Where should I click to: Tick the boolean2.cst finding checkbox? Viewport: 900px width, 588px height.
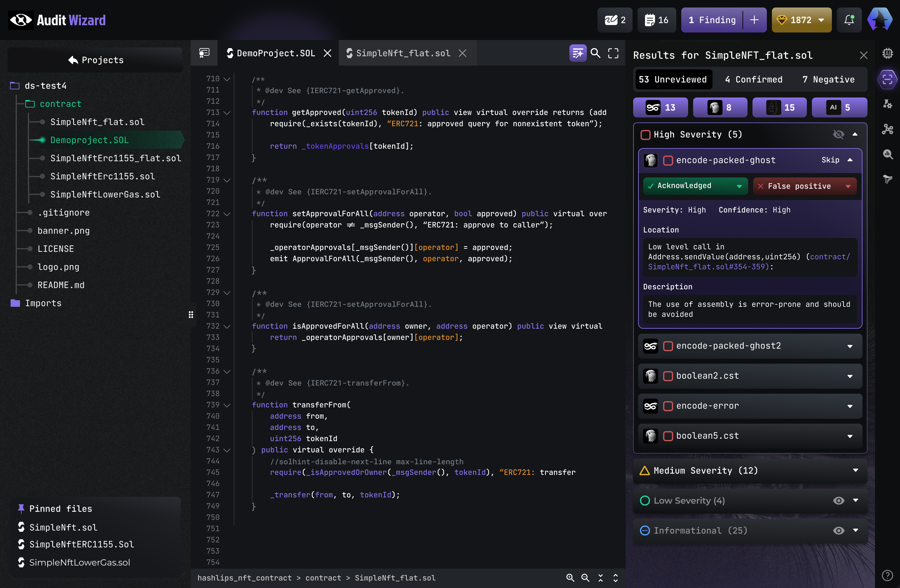point(668,376)
